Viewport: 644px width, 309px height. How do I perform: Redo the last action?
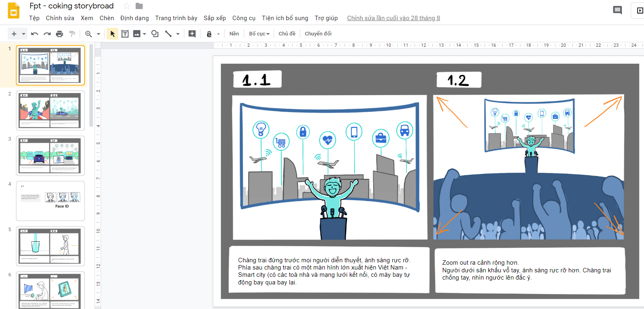click(47, 34)
